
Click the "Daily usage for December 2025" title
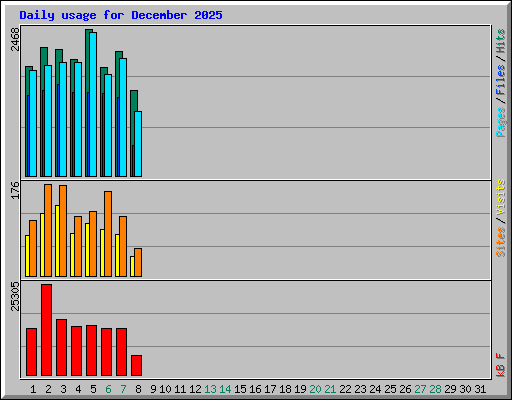click(121, 15)
